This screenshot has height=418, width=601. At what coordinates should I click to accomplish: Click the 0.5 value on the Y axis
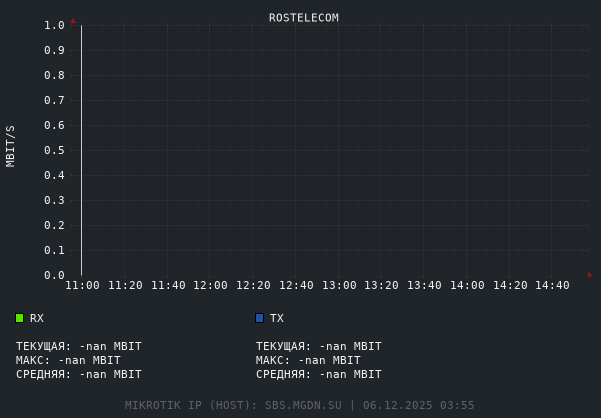[54, 150]
